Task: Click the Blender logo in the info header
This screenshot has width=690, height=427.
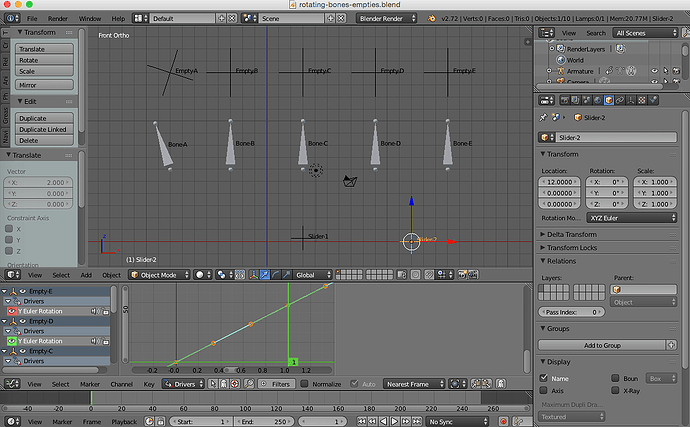Action: (432, 18)
